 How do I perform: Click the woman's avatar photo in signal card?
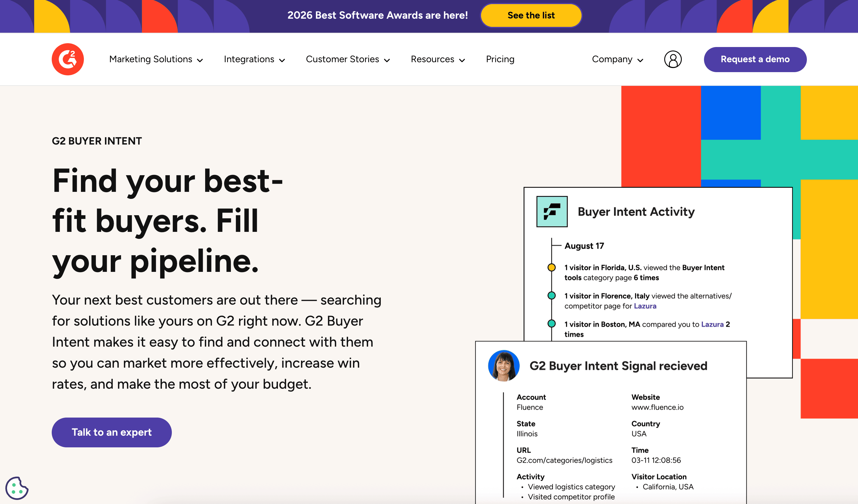(x=504, y=366)
